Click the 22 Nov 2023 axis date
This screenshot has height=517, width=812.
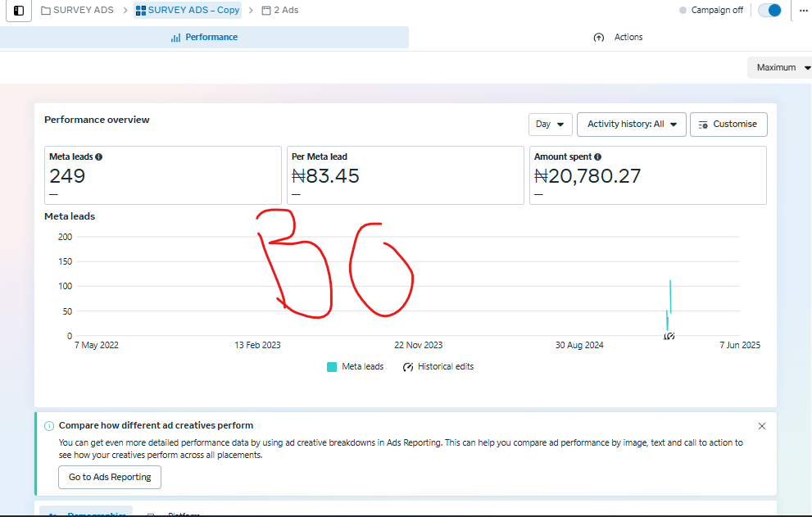pyautogui.click(x=419, y=345)
